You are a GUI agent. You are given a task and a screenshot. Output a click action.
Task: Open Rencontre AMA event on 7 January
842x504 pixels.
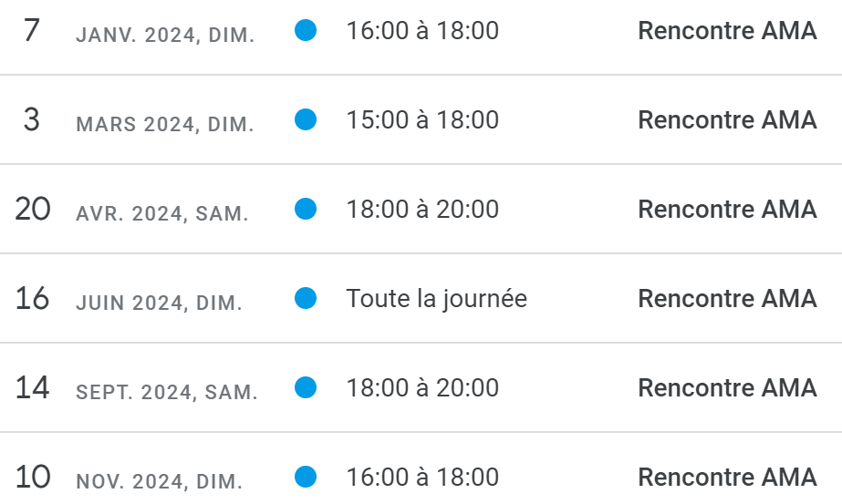tap(727, 31)
